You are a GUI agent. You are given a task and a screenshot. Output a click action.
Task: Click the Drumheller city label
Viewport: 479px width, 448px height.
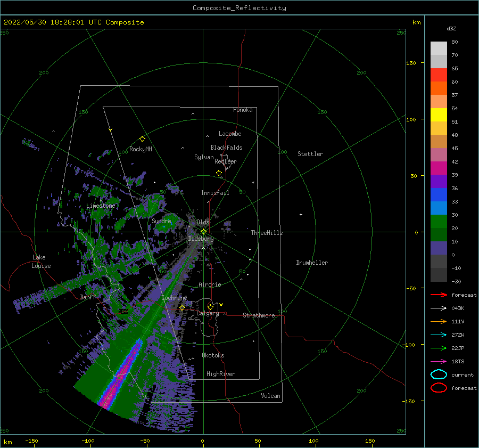tap(312, 263)
